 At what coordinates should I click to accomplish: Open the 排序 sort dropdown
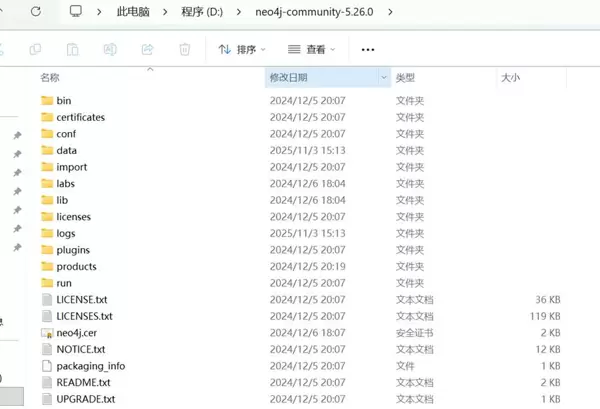coord(242,49)
